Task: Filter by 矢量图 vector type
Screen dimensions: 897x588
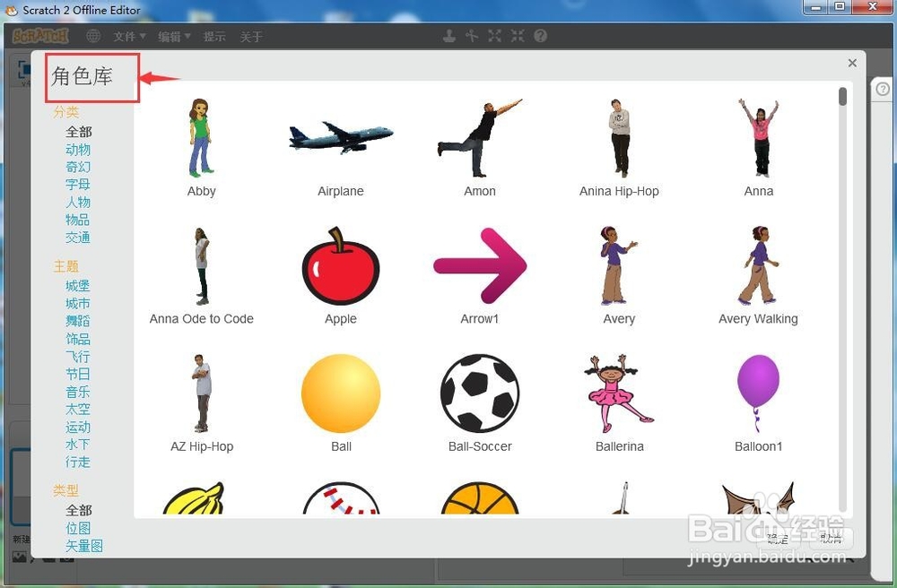Action: [x=84, y=546]
